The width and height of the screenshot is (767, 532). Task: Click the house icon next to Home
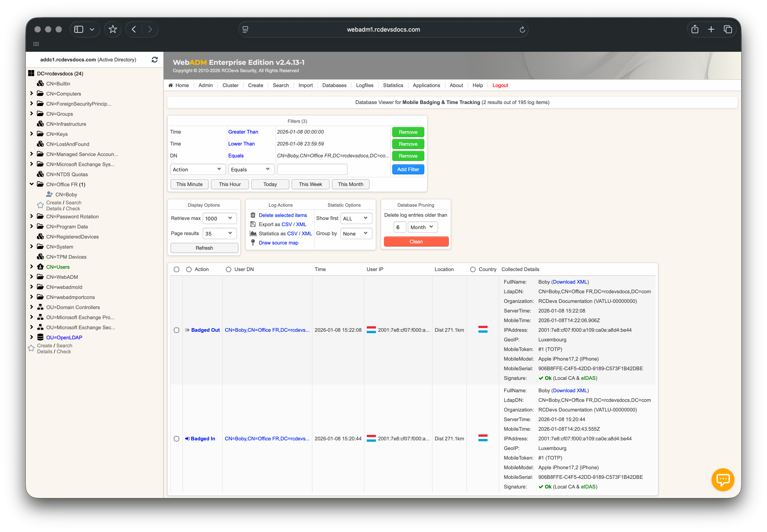click(x=171, y=85)
